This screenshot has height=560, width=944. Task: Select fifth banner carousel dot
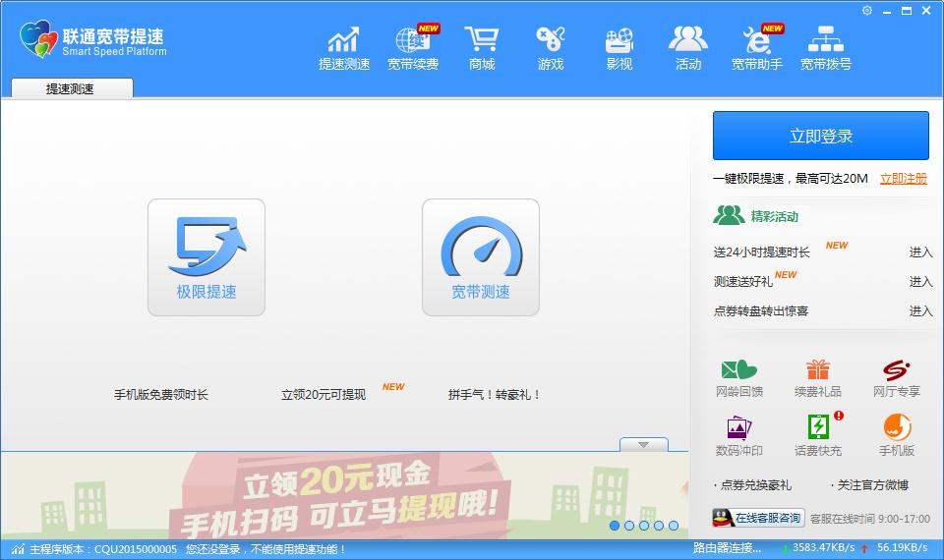(673, 526)
